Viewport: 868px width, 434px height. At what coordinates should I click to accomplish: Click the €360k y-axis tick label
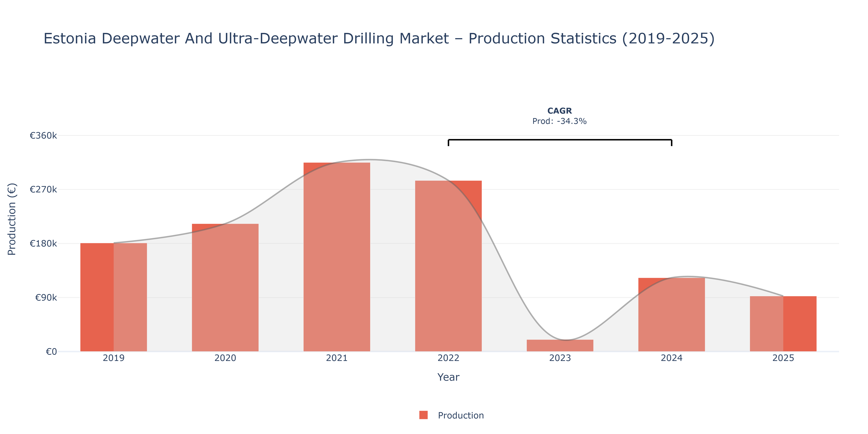(43, 135)
